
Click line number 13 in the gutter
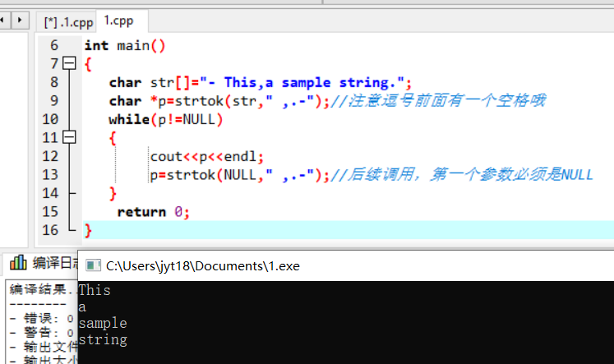tap(50, 174)
